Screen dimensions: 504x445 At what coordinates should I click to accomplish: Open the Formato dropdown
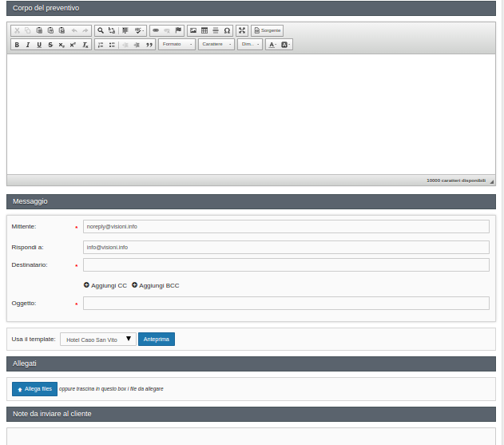(177, 45)
